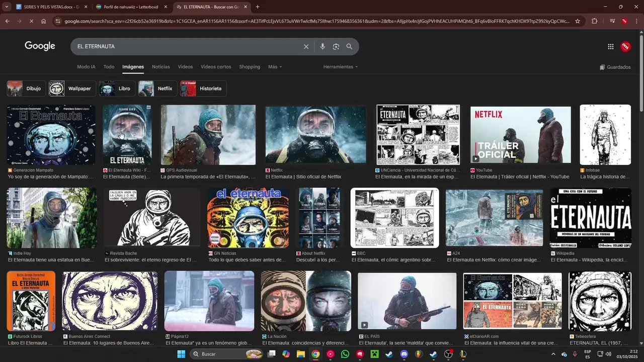Open Infobae 'La trágica historia de' link

point(605,177)
